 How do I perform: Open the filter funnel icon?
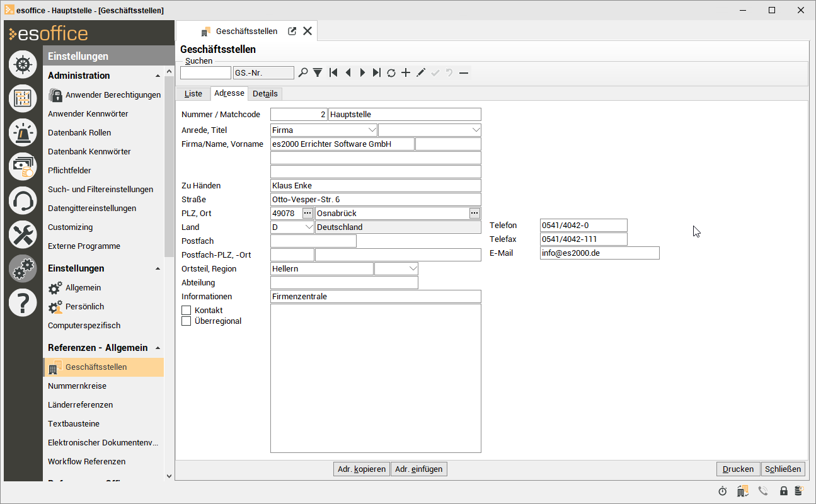coord(318,73)
